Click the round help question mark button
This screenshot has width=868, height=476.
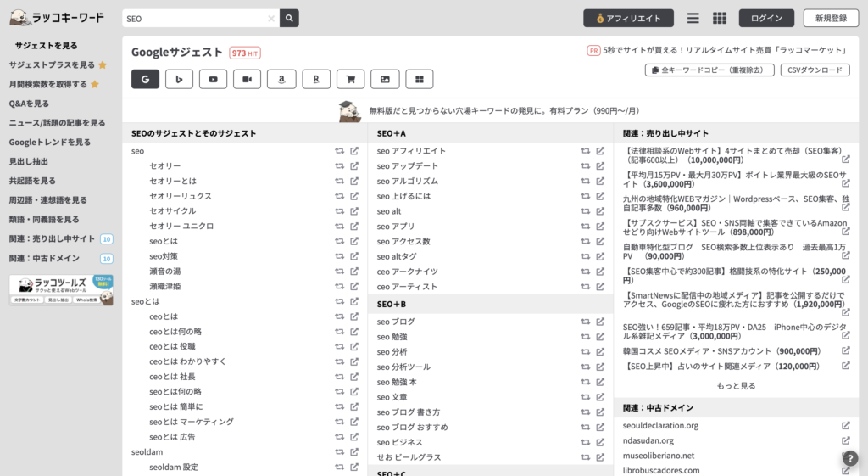pos(850,458)
